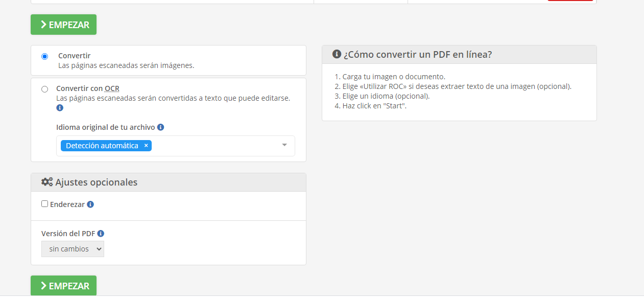Click the Convertir con OCR label text
The height and width of the screenshot is (298, 644).
(88, 88)
